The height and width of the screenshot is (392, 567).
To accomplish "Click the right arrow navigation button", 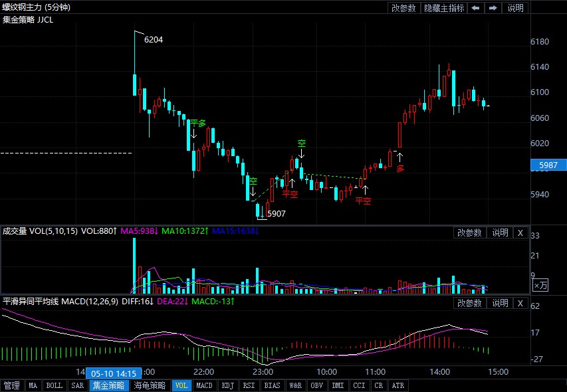I will [x=493, y=8].
